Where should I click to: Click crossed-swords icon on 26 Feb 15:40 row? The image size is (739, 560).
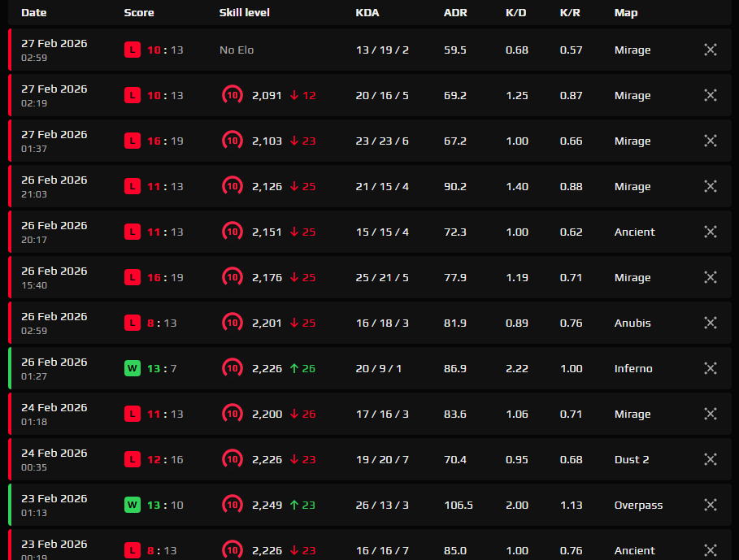711,277
